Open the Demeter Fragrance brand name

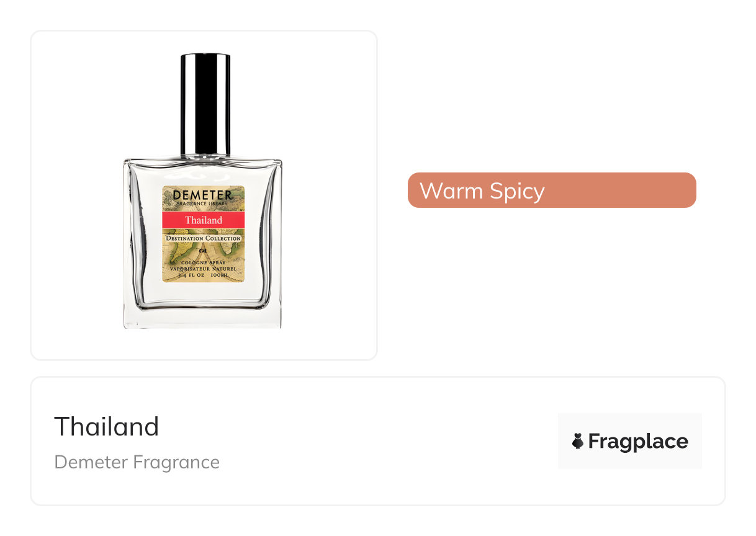pos(137,462)
